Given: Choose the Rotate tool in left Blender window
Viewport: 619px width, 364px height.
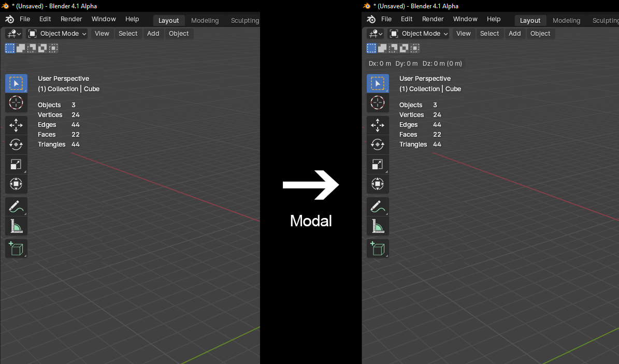Looking at the screenshot, I should (16, 144).
